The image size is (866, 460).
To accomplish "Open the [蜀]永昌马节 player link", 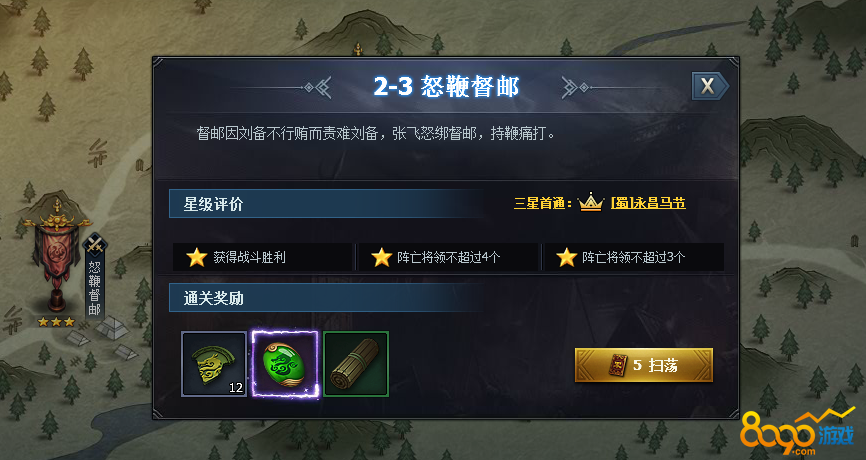I will pyautogui.click(x=648, y=203).
